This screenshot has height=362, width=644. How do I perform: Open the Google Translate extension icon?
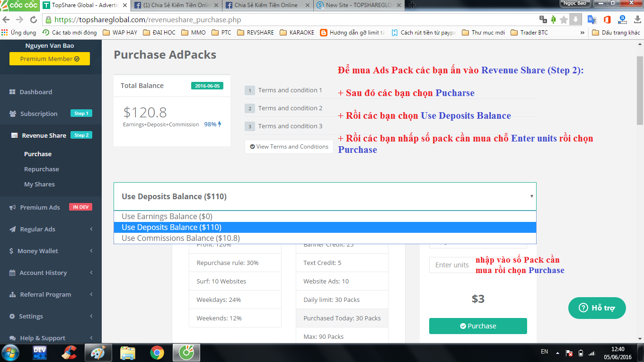[592, 20]
